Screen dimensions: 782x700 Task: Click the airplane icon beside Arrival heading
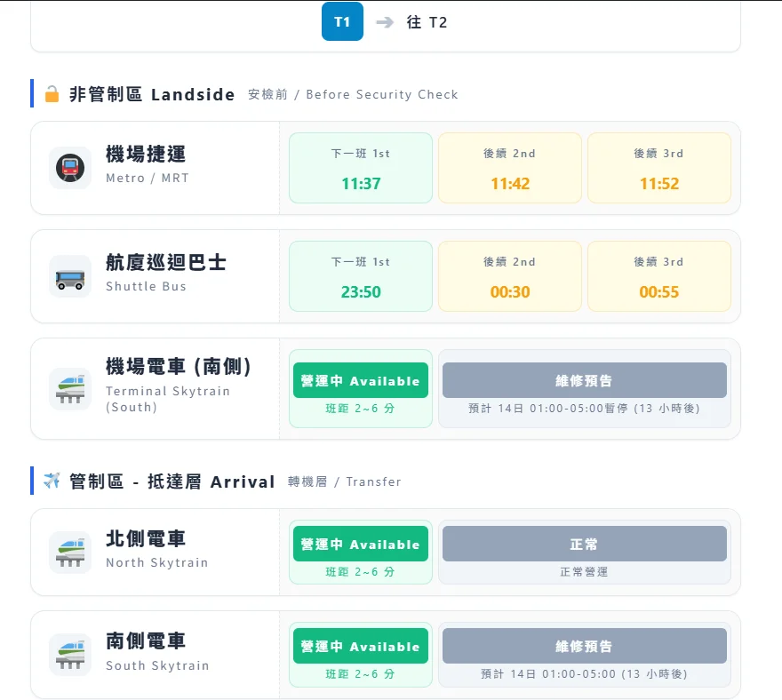pyautogui.click(x=52, y=481)
